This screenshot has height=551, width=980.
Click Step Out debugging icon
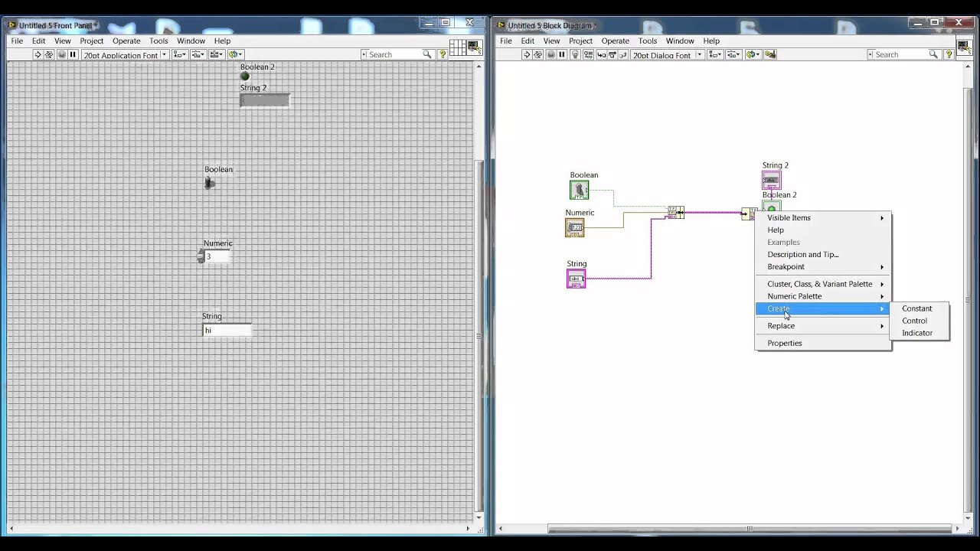click(623, 54)
